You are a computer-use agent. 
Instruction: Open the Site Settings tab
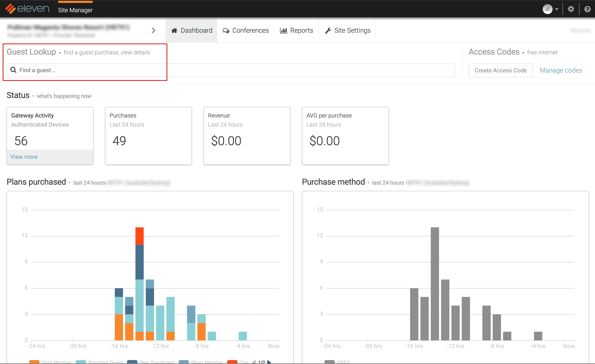(347, 30)
